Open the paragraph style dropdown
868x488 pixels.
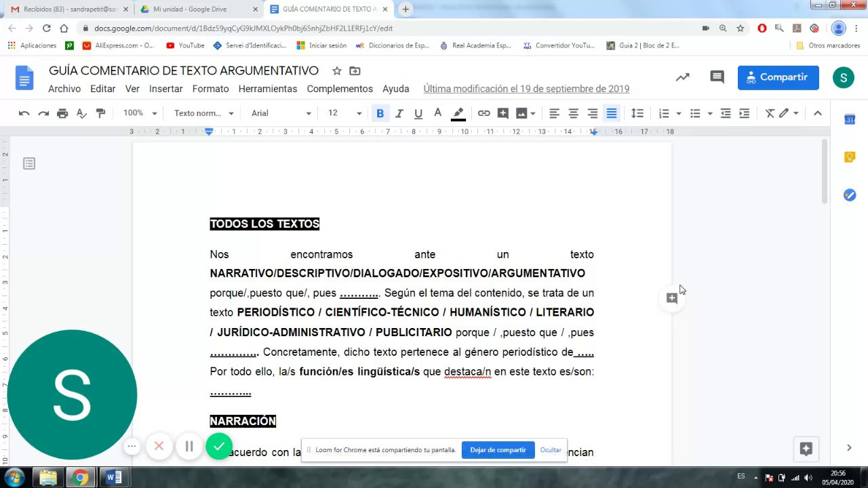tap(203, 113)
